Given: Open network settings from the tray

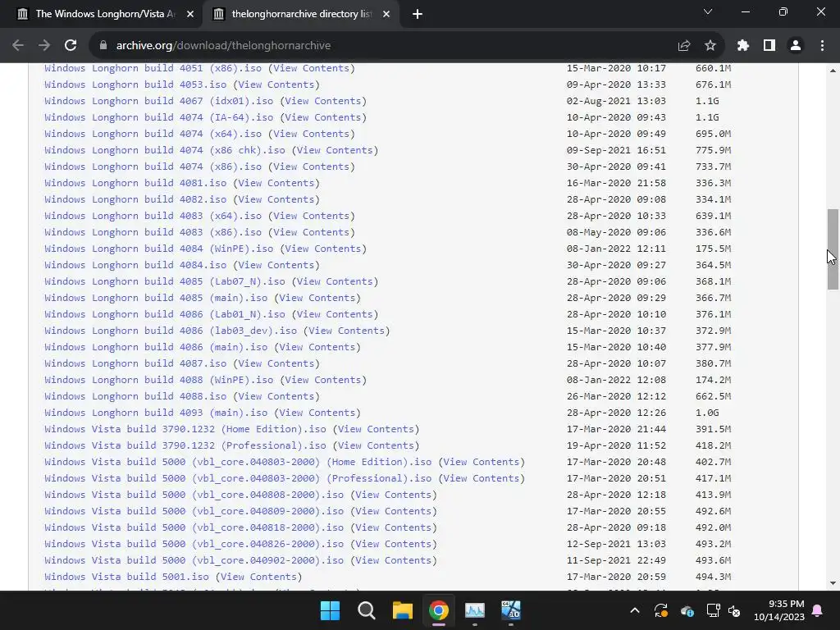Looking at the screenshot, I should pos(713,610).
